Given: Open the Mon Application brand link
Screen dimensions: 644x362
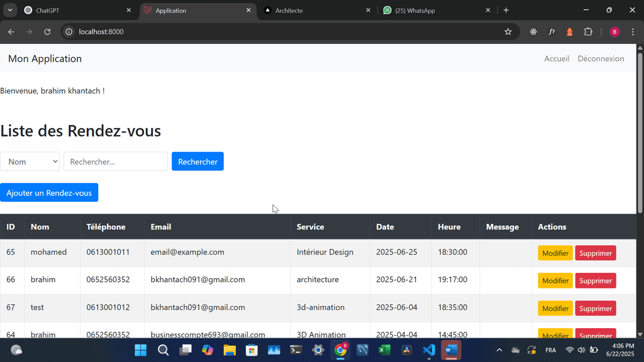Looking at the screenshot, I should tap(45, 58).
